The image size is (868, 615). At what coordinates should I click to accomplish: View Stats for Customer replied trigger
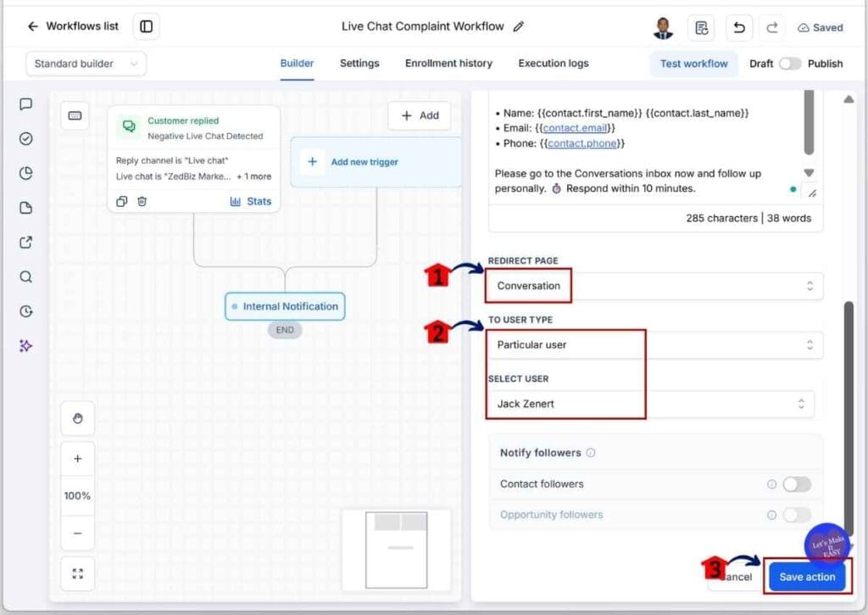(251, 202)
